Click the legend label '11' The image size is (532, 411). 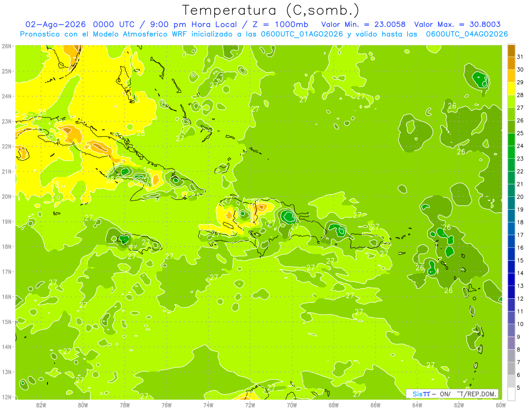pos(520,312)
